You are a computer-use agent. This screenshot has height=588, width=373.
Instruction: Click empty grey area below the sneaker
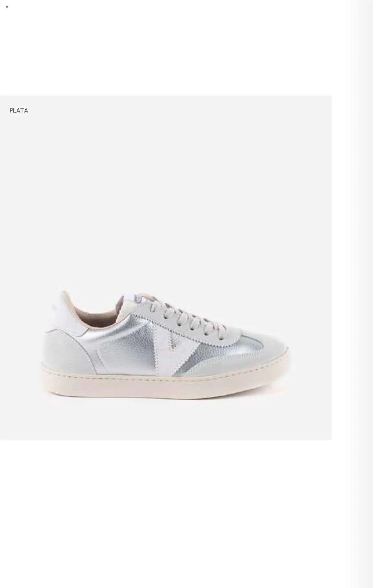click(166, 420)
